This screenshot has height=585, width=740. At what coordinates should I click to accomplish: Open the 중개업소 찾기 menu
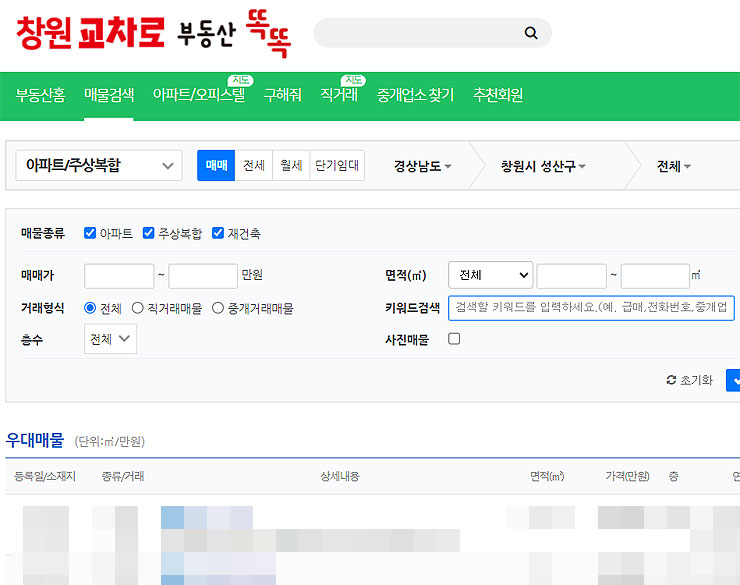[x=415, y=95]
